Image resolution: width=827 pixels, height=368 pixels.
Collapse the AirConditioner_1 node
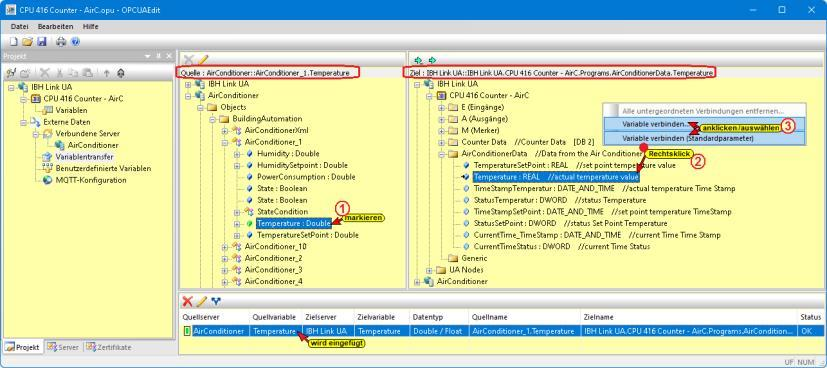point(225,142)
